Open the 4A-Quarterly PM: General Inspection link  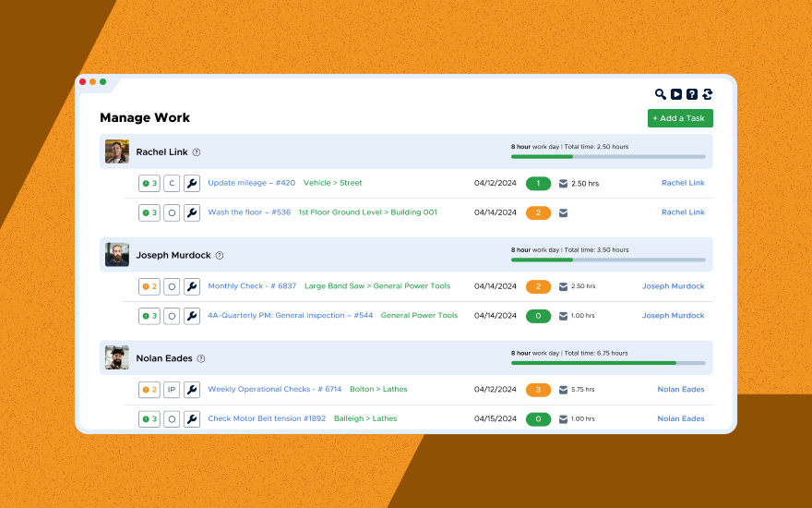point(290,316)
